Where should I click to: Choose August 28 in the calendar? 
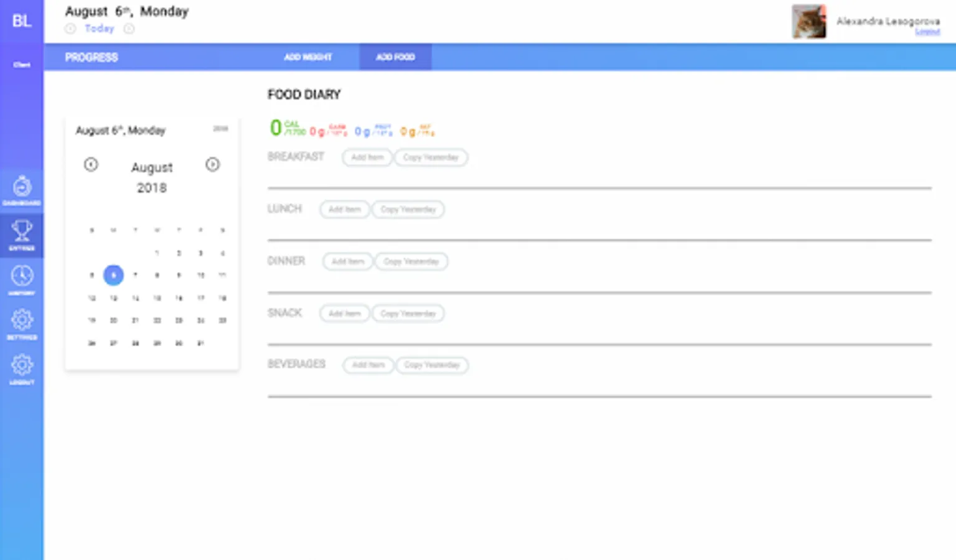[x=135, y=343]
